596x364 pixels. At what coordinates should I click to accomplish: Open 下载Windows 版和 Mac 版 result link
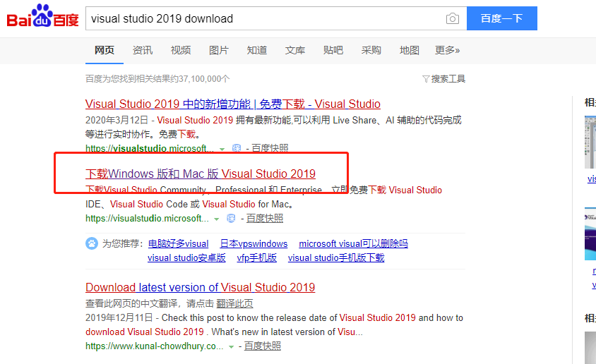(x=201, y=174)
